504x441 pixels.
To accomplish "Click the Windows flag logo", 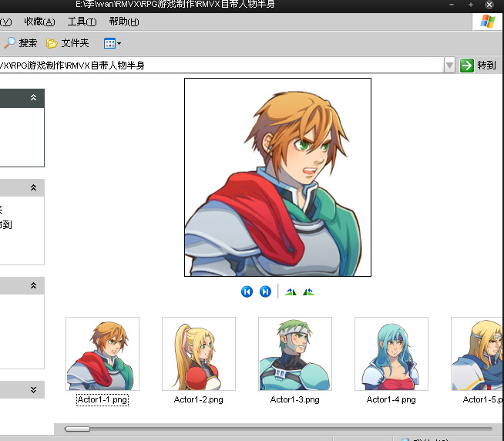I will pos(488,22).
